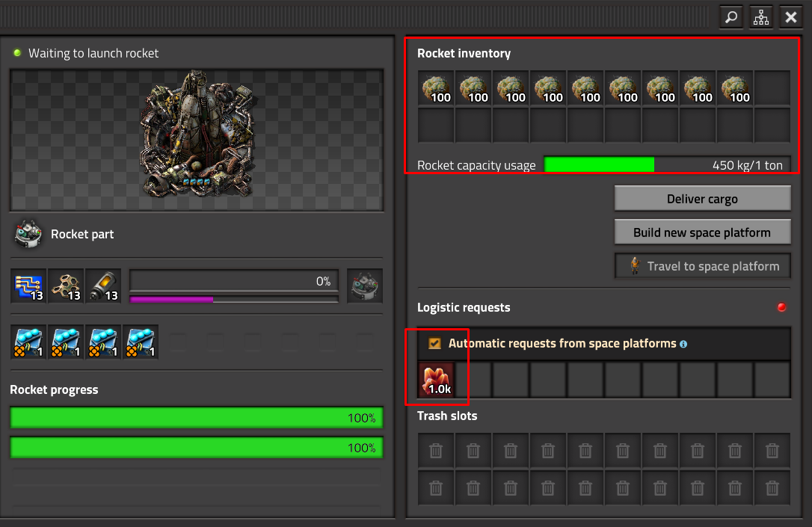
Task: Click the red Logistic requests status light
Action: pos(781,307)
